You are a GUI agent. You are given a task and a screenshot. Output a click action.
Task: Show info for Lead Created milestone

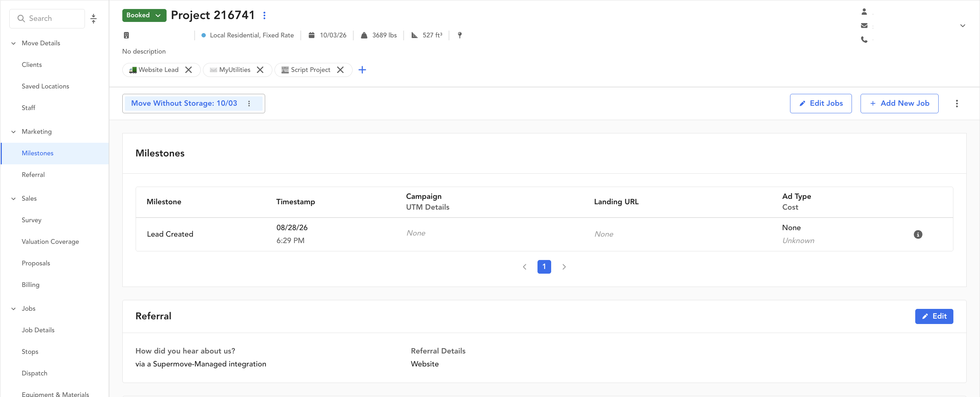coord(918,234)
